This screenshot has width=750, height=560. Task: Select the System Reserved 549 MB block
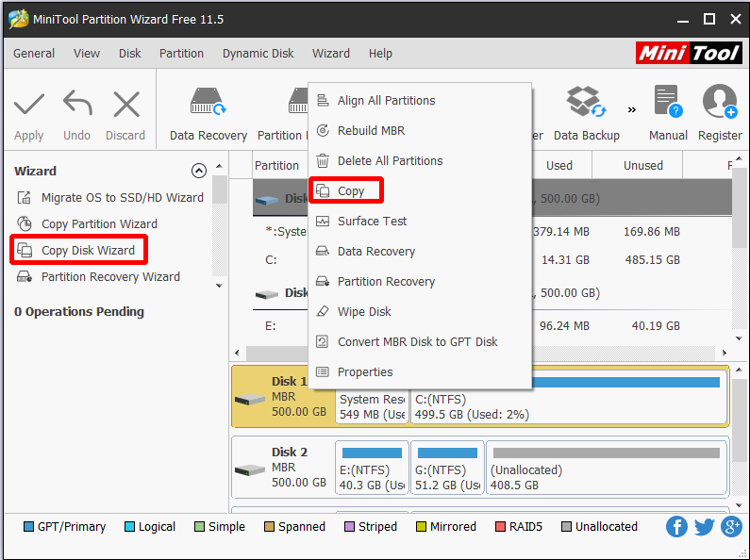coord(372,406)
